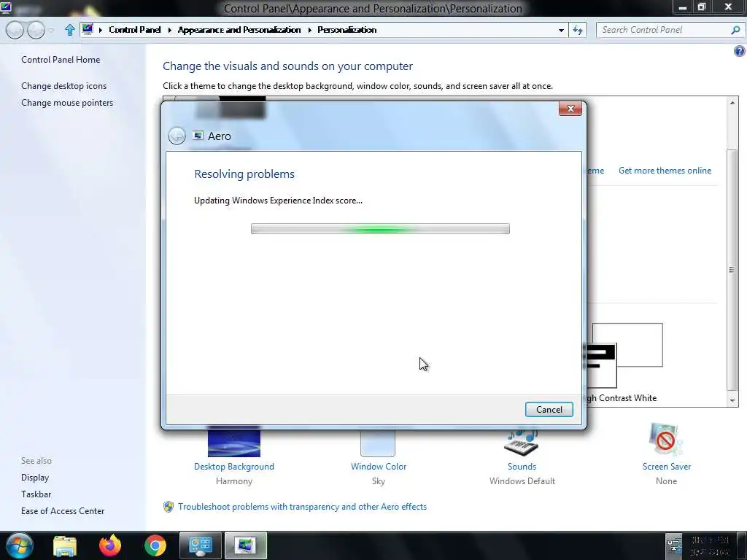Click the themes list scroll down arrow
The image size is (747, 560).
tap(732, 400)
